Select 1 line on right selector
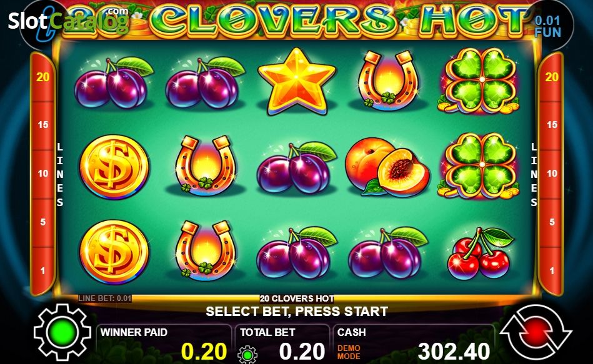Viewport: 593px width, 364px height. (x=552, y=270)
